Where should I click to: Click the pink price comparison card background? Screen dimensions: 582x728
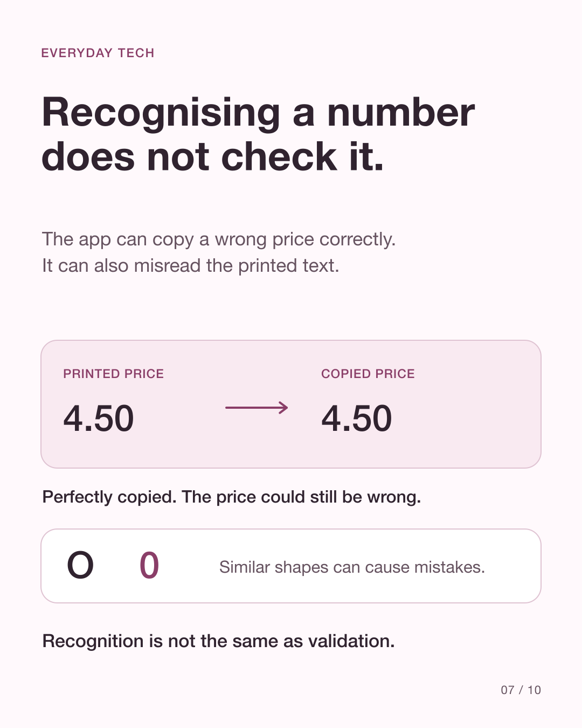(x=291, y=404)
